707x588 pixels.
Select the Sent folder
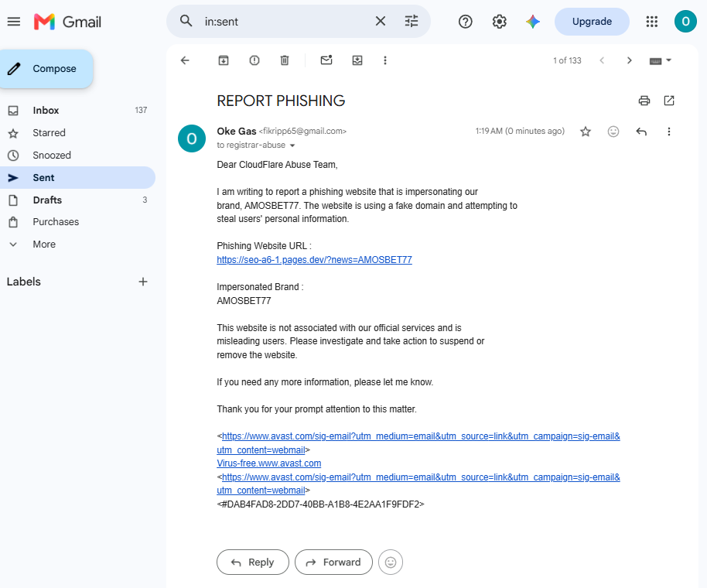pyautogui.click(x=77, y=178)
